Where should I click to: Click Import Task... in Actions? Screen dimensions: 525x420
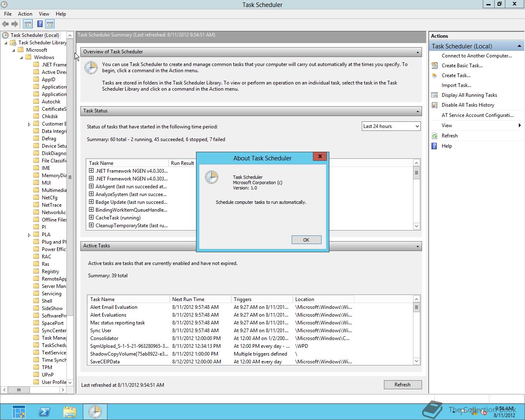pyautogui.click(x=456, y=85)
